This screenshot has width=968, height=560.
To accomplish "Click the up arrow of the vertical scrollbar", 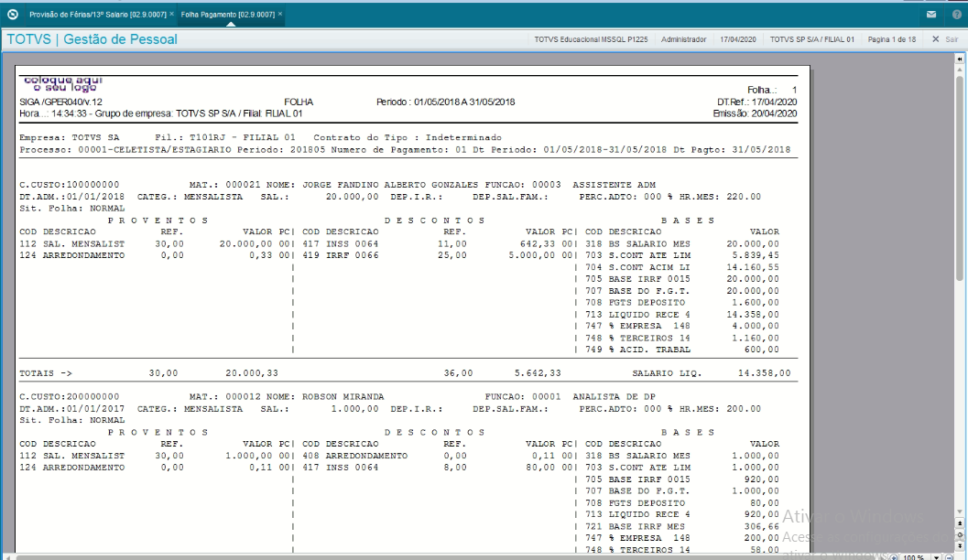I will 960,69.
